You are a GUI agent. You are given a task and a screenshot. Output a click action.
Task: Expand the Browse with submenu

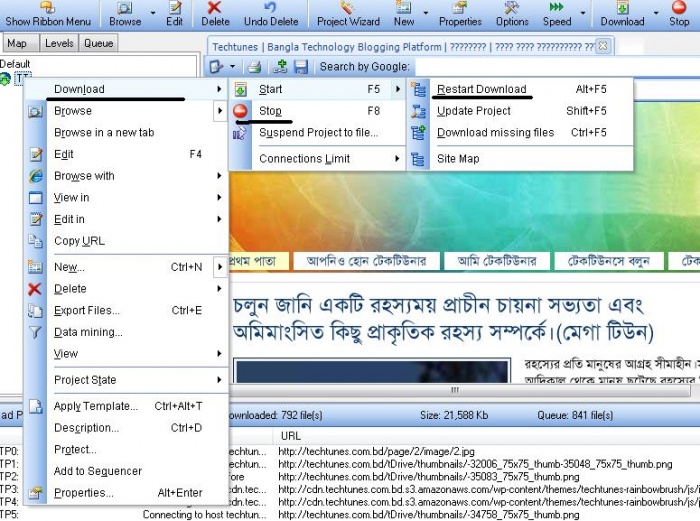[219, 176]
